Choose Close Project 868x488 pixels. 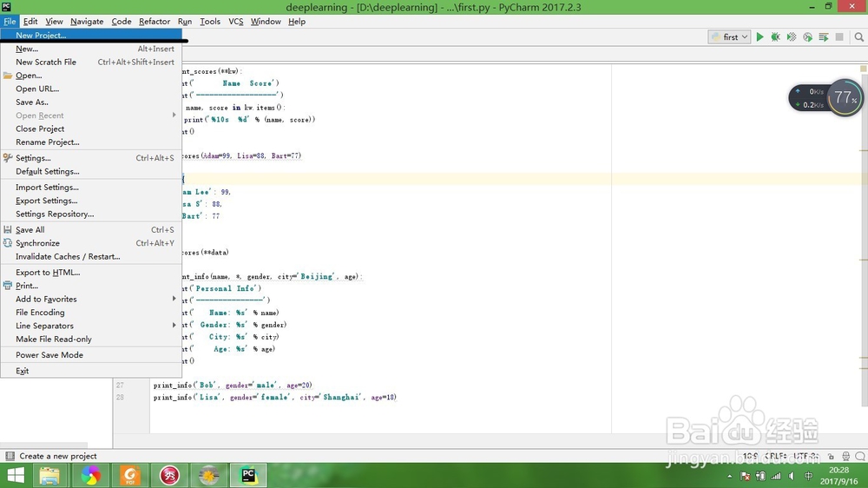tap(91, 129)
